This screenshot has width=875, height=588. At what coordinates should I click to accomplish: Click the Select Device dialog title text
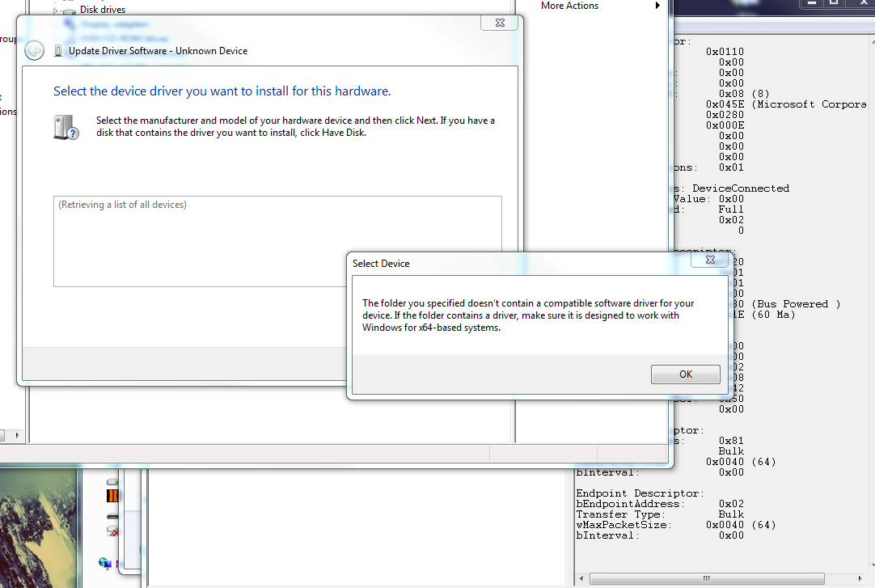[381, 264]
